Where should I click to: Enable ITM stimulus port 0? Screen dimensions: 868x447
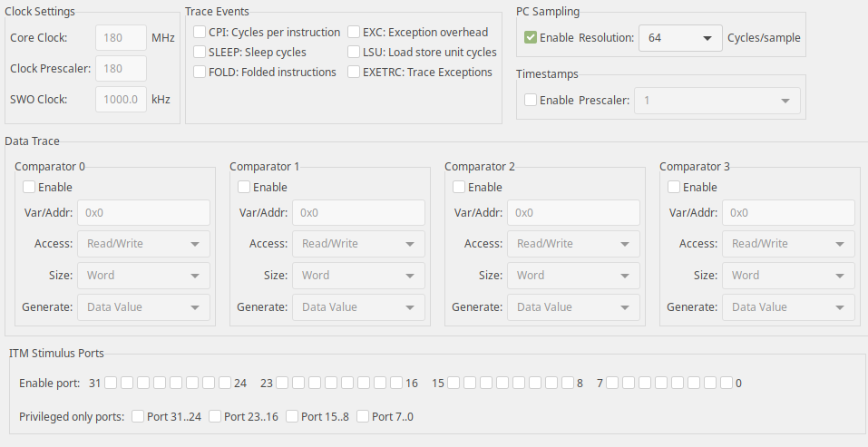click(x=727, y=384)
